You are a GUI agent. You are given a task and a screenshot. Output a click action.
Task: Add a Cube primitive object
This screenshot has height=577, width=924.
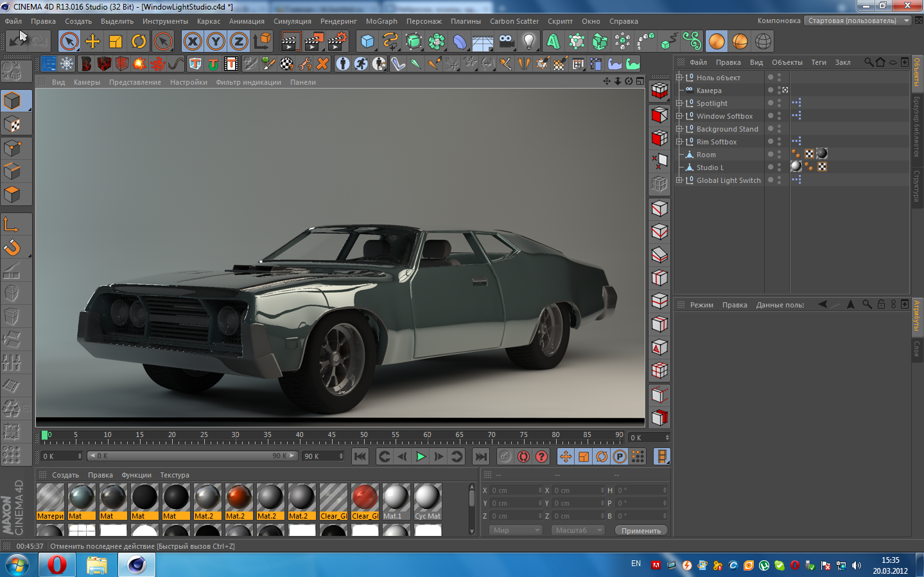pyautogui.click(x=367, y=42)
